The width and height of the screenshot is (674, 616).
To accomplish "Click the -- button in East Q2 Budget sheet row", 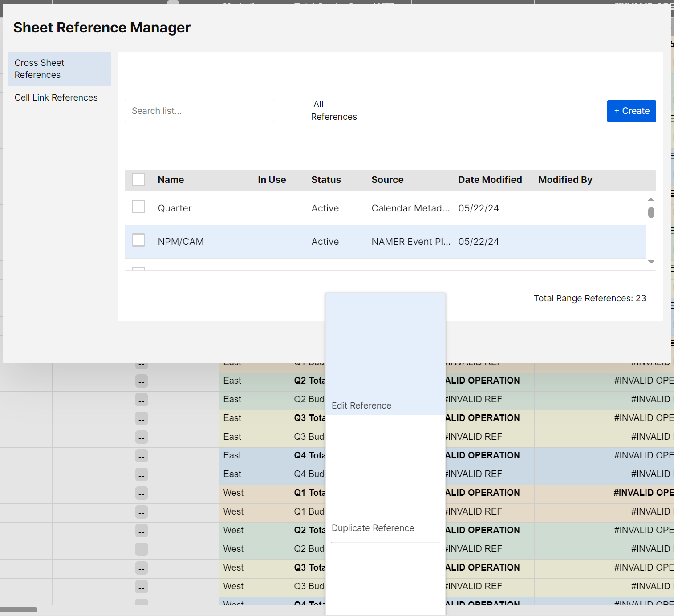I will 142,400.
